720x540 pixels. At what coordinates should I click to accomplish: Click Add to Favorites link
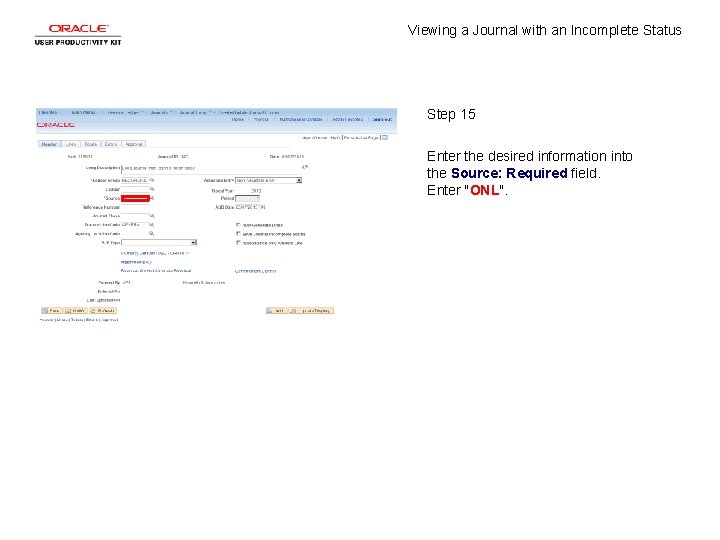point(347,119)
